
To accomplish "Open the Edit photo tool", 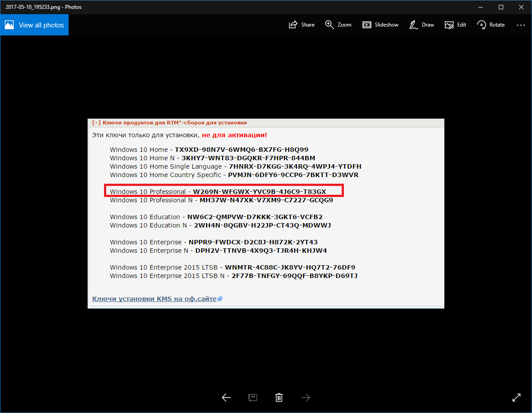I will (x=455, y=25).
